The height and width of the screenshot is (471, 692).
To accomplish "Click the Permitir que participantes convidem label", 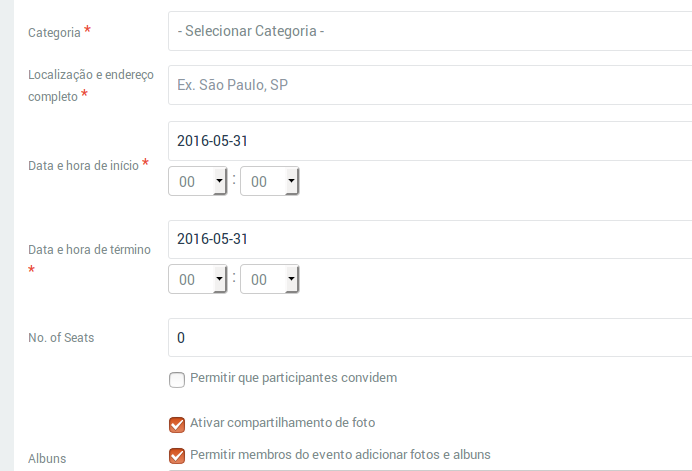I will click(x=293, y=378).
